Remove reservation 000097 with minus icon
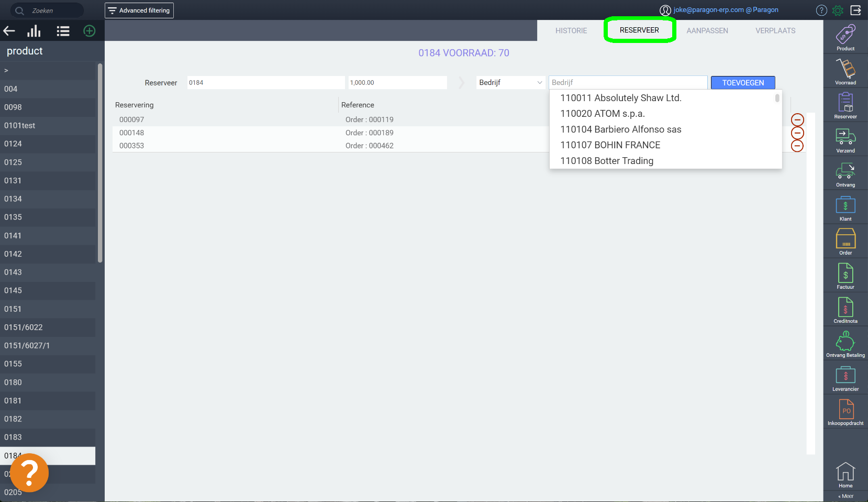 point(797,120)
